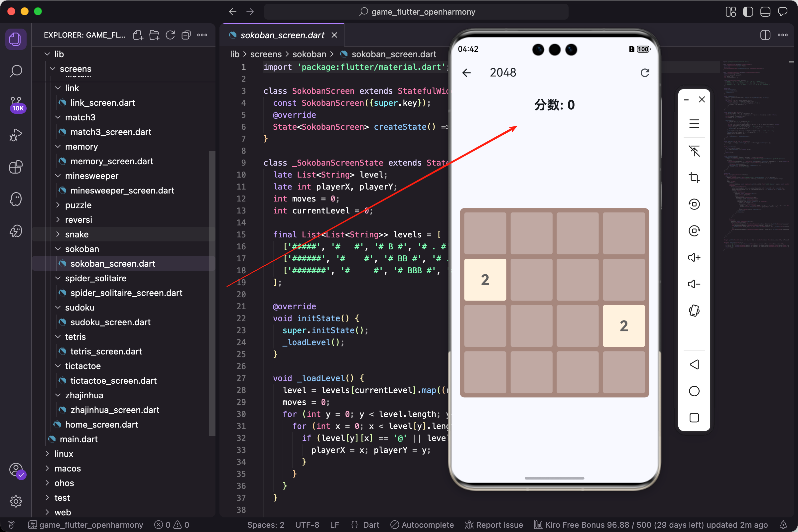Expand the ohos folder
Image resolution: width=798 pixels, height=532 pixels.
point(64,483)
